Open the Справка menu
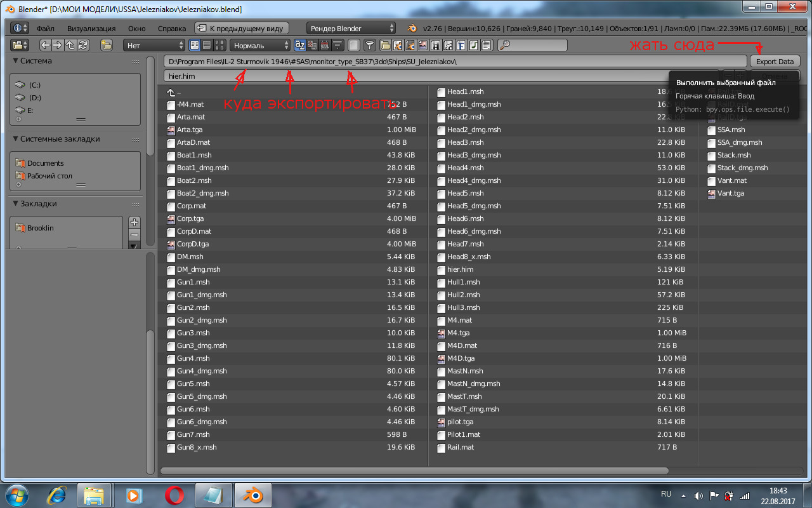Screen dimensions: 812x508 (x=171, y=29)
